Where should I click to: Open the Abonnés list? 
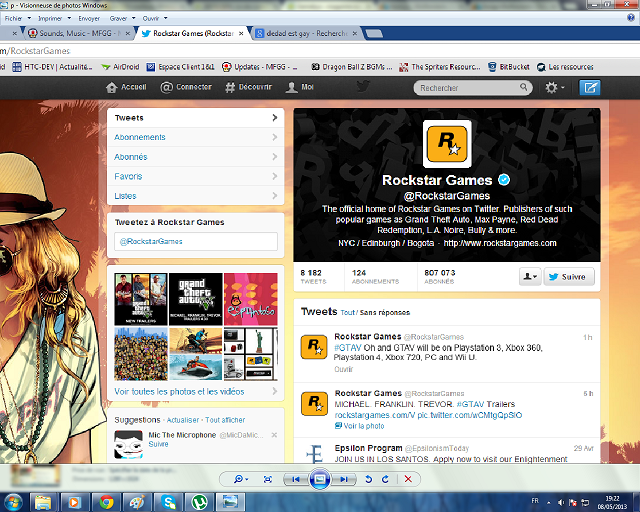(196, 157)
